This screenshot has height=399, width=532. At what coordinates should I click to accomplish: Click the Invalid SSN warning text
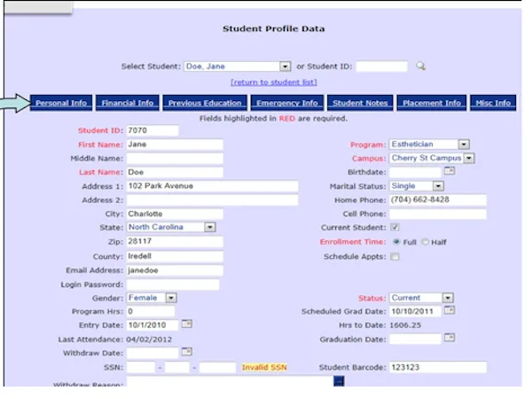(264, 367)
